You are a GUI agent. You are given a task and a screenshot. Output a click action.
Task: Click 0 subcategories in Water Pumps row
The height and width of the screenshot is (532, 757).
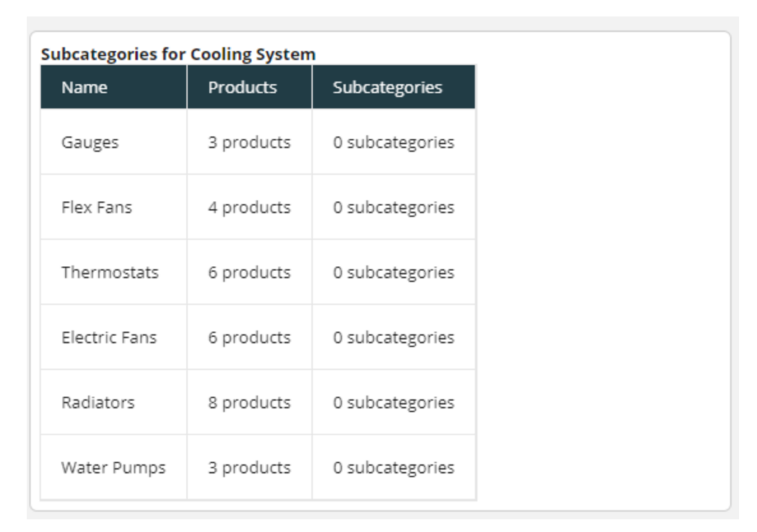coord(394,468)
